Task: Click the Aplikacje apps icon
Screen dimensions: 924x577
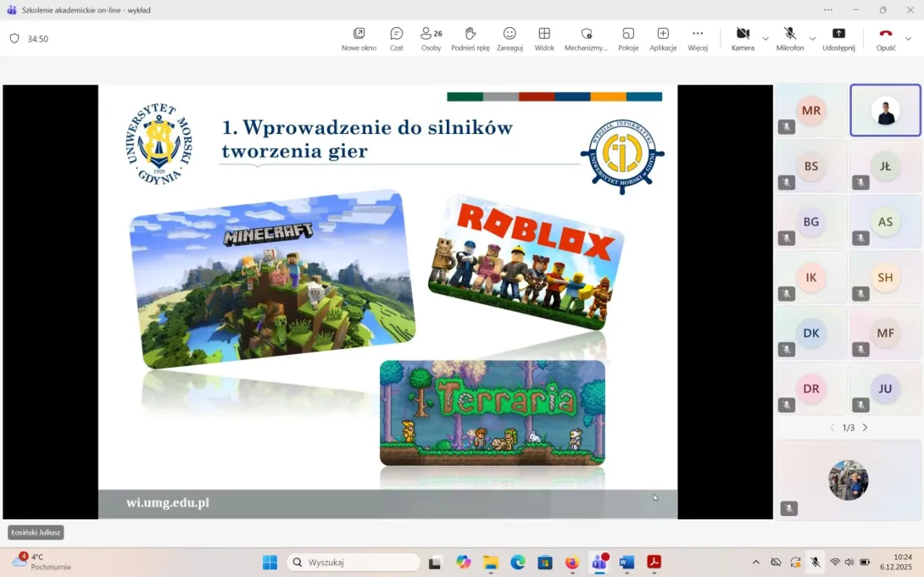Action: click(663, 38)
